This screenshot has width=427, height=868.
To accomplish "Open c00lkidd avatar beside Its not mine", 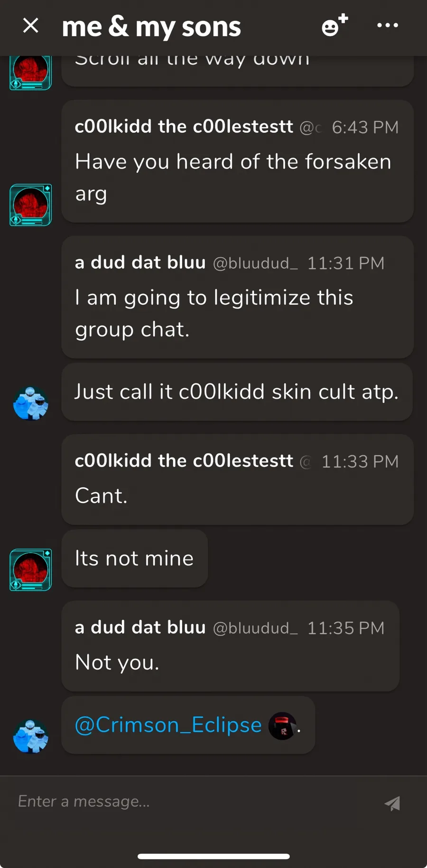I will (31, 569).
